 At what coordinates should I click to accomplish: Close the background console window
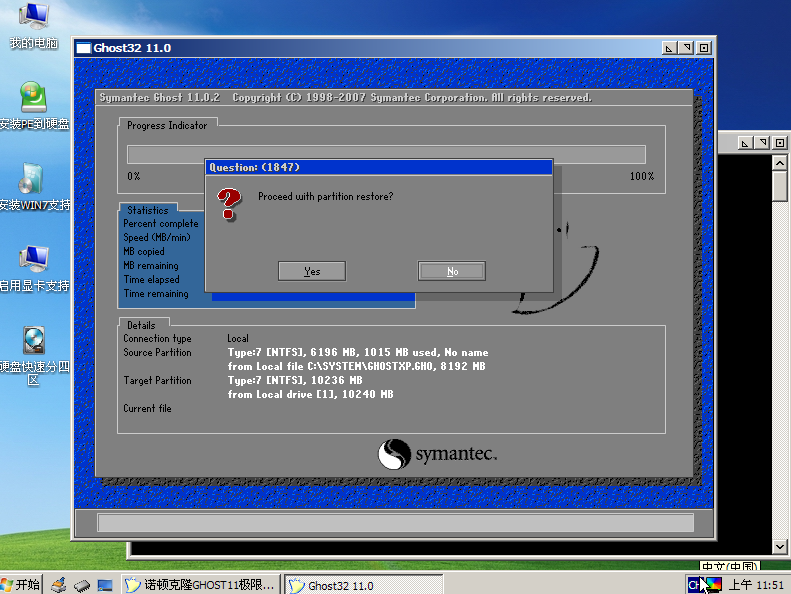(x=780, y=143)
